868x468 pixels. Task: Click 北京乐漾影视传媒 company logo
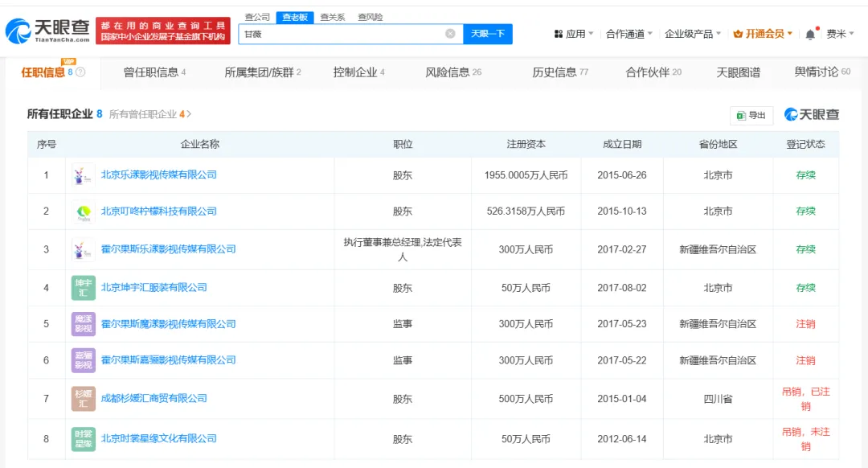tap(83, 175)
